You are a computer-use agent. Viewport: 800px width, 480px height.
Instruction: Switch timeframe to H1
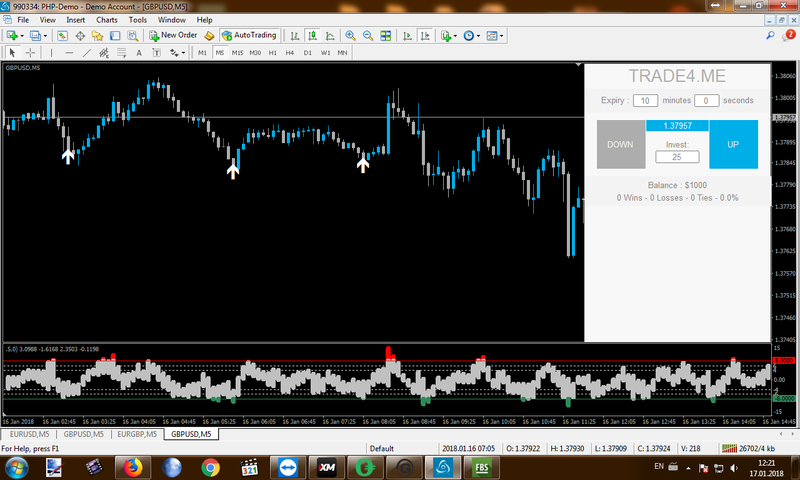tap(272, 53)
